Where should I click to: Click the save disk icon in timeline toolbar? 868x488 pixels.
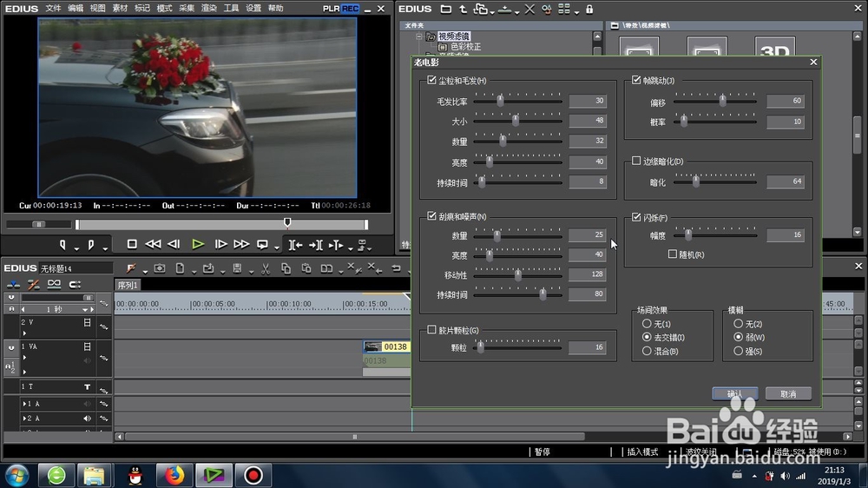point(237,268)
